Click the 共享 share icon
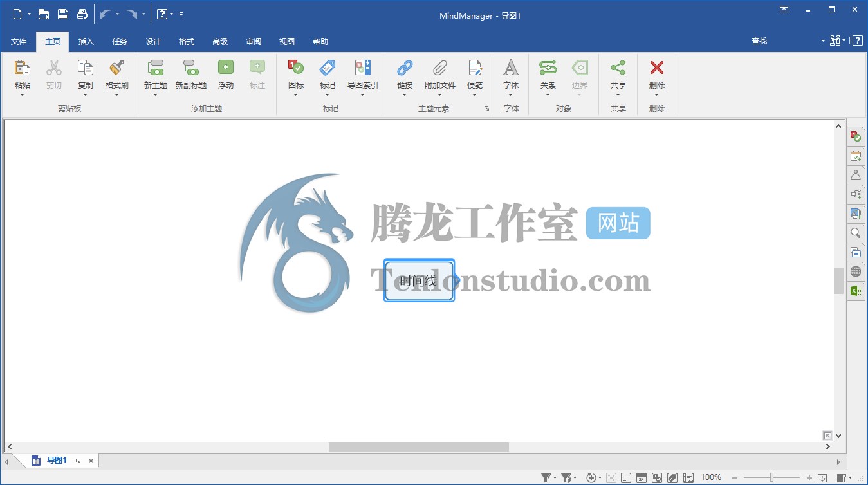The width and height of the screenshot is (868, 485). point(618,68)
